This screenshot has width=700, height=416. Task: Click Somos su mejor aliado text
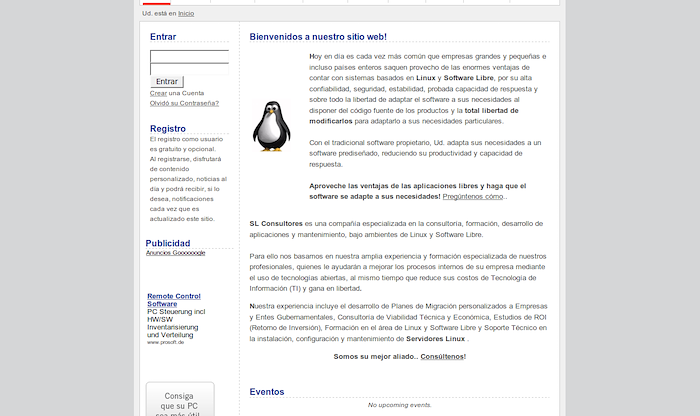tap(375, 357)
